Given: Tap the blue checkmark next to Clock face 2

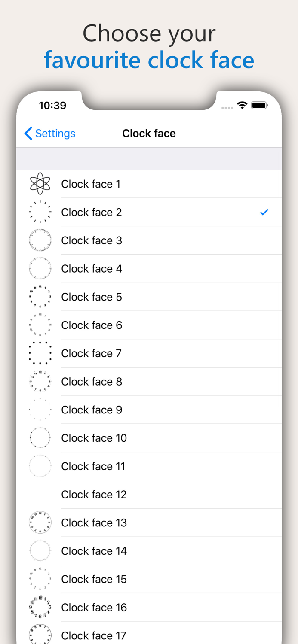Looking at the screenshot, I should [x=264, y=212].
